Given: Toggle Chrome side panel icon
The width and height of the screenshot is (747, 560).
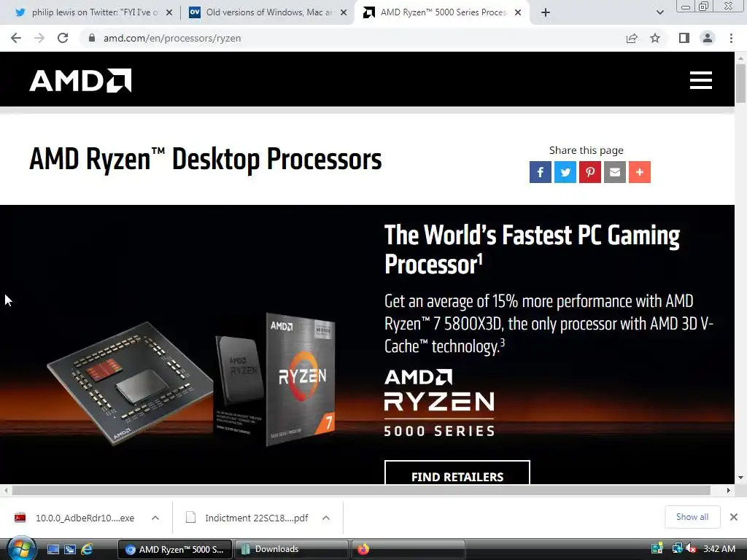Looking at the screenshot, I should (684, 38).
